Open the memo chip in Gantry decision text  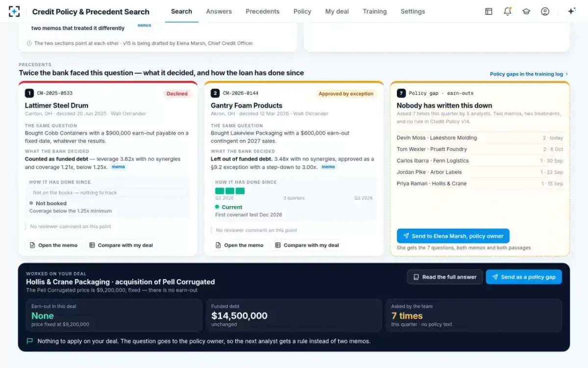(x=328, y=167)
